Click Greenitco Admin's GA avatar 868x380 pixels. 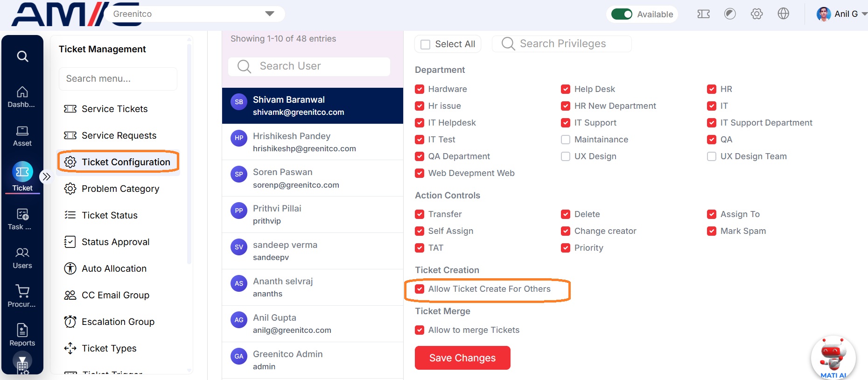coord(239,356)
